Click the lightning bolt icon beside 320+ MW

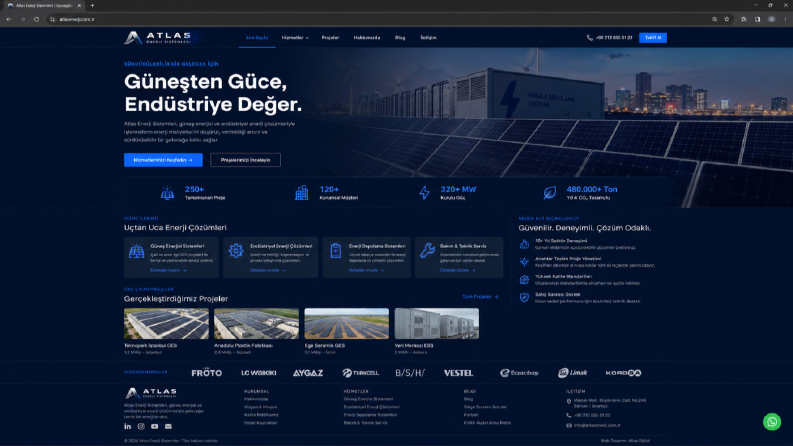coord(424,193)
